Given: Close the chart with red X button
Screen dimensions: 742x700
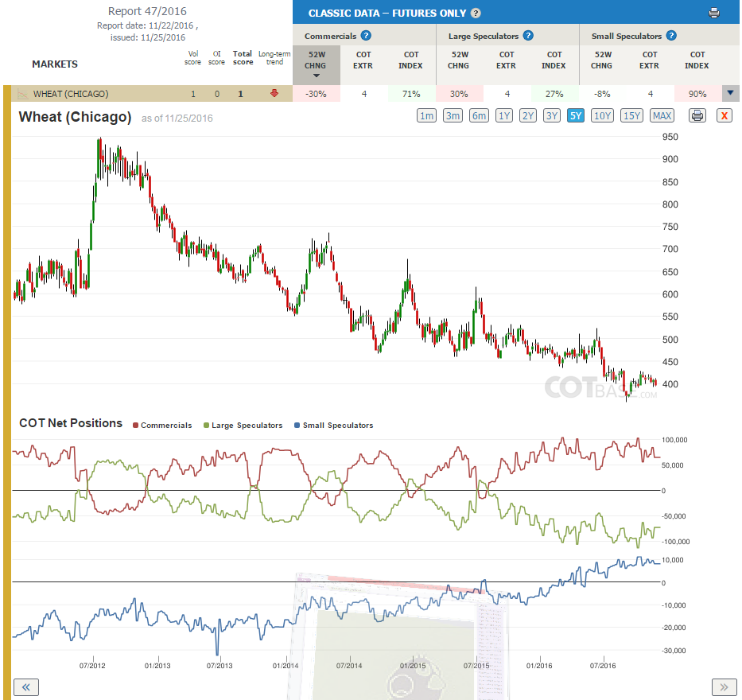Looking at the screenshot, I should 724,115.
